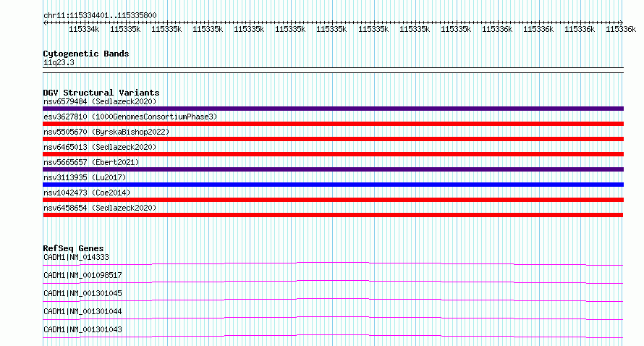Open transcript CADM1|NM_001301043 label
Viewport: 644px width, 346px height.
pyautogui.click(x=82, y=329)
